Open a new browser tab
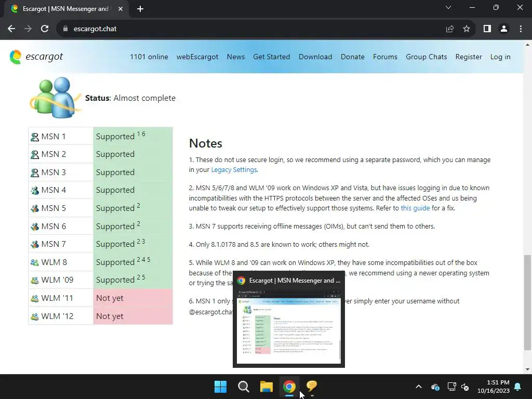This screenshot has width=532, height=399. pyautogui.click(x=140, y=9)
